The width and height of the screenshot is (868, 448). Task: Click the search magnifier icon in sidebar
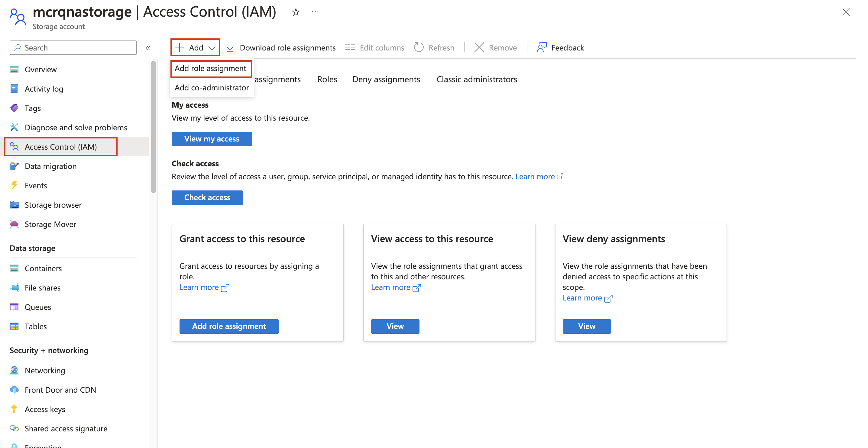(17, 47)
